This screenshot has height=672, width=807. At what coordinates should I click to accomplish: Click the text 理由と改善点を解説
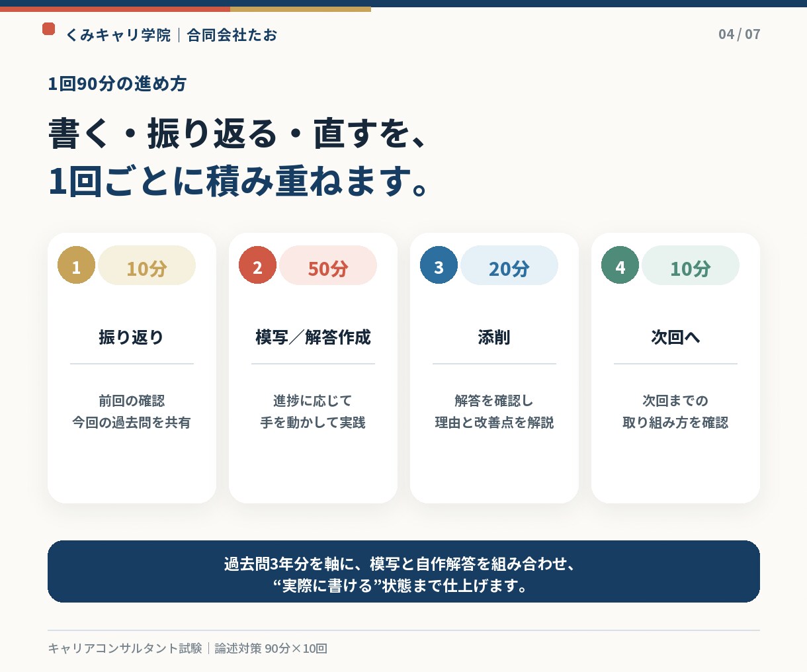(494, 423)
